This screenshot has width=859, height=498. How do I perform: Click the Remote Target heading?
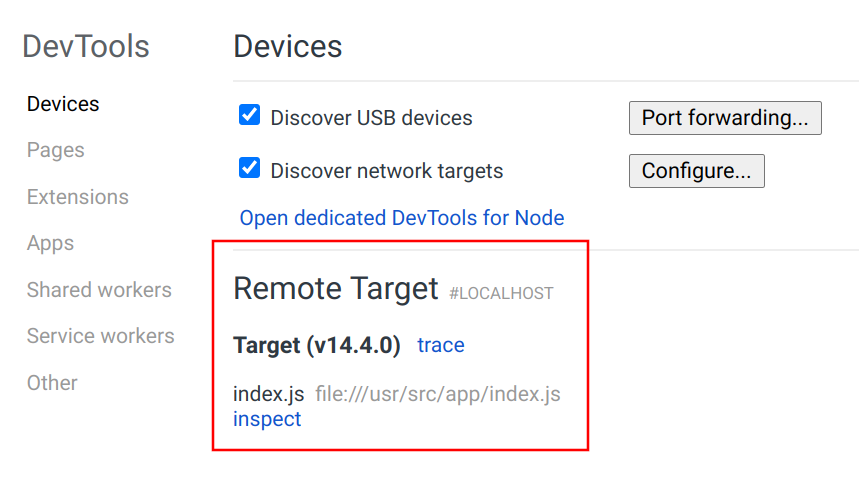click(336, 289)
